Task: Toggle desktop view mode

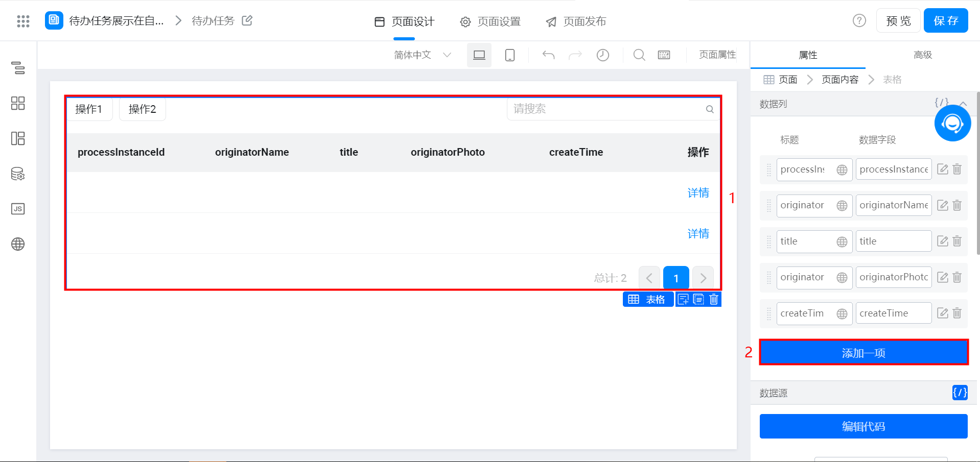Action: tap(479, 55)
